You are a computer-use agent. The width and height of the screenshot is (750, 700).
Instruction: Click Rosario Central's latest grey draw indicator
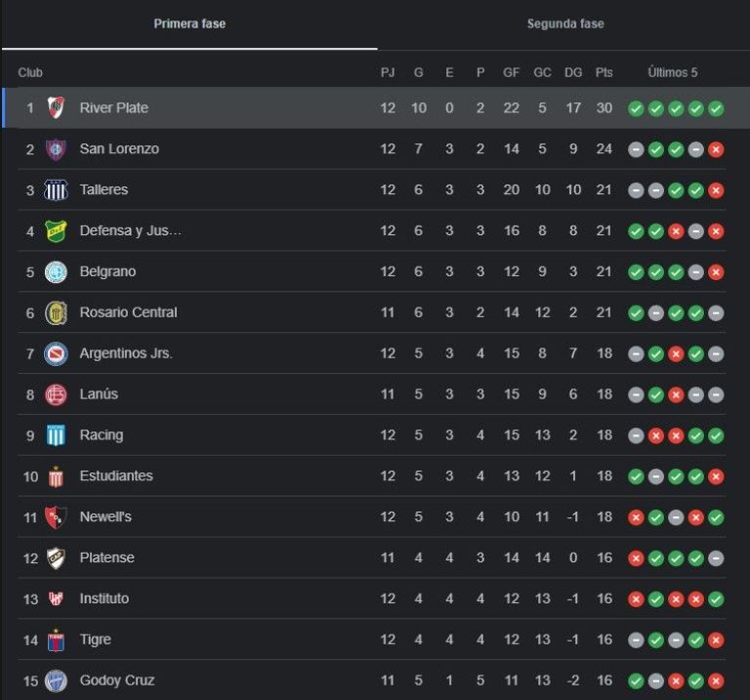tap(716, 313)
